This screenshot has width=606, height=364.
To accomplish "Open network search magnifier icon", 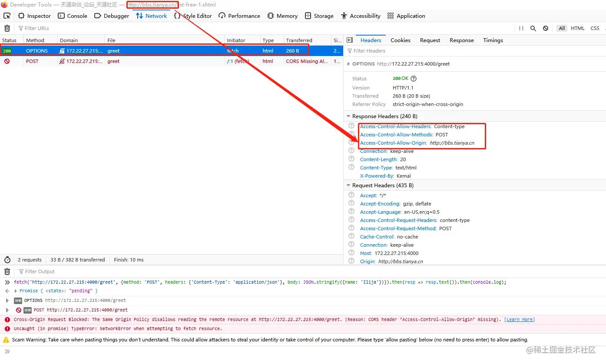I will click(533, 28).
